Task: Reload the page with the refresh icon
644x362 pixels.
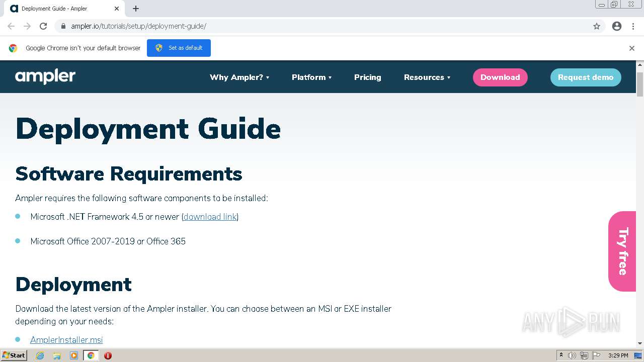Action: (43, 26)
